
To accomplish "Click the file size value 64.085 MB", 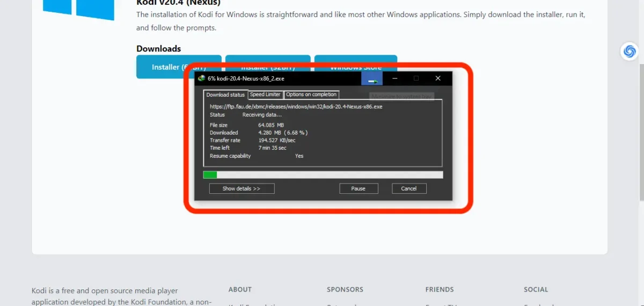I will [x=271, y=125].
